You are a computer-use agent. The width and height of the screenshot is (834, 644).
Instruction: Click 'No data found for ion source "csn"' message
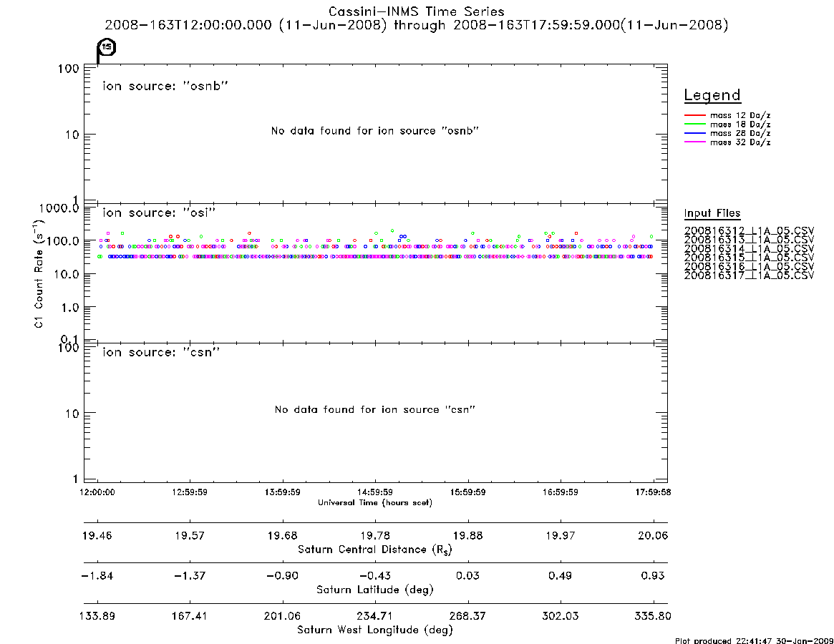coord(375,409)
